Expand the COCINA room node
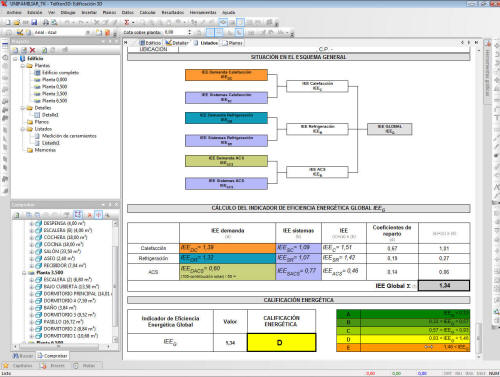The height and width of the screenshot is (377, 500). click(32, 244)
